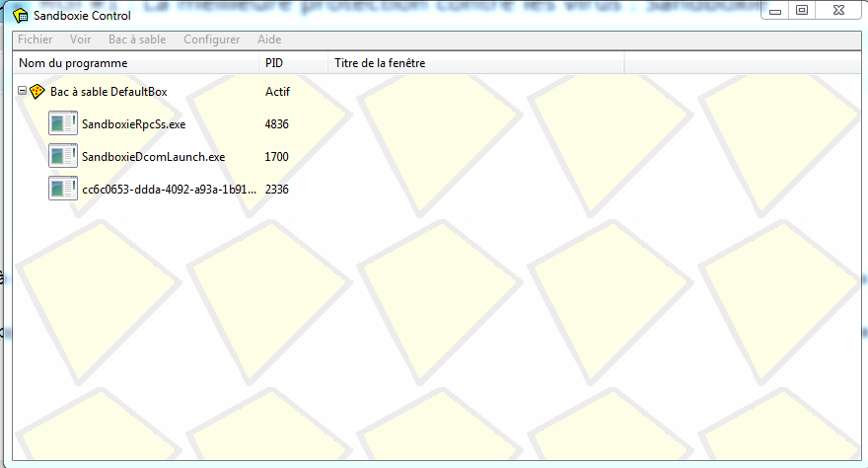Screen dimensions: 868x468
Task: Select SandboxieDcomLaunch.exe process name
Action: point(153,157)
